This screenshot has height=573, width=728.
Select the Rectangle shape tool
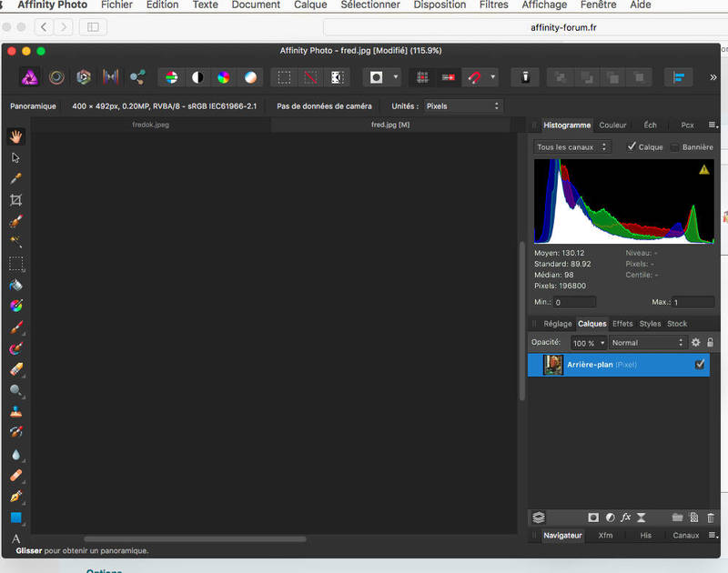(15, 518)
